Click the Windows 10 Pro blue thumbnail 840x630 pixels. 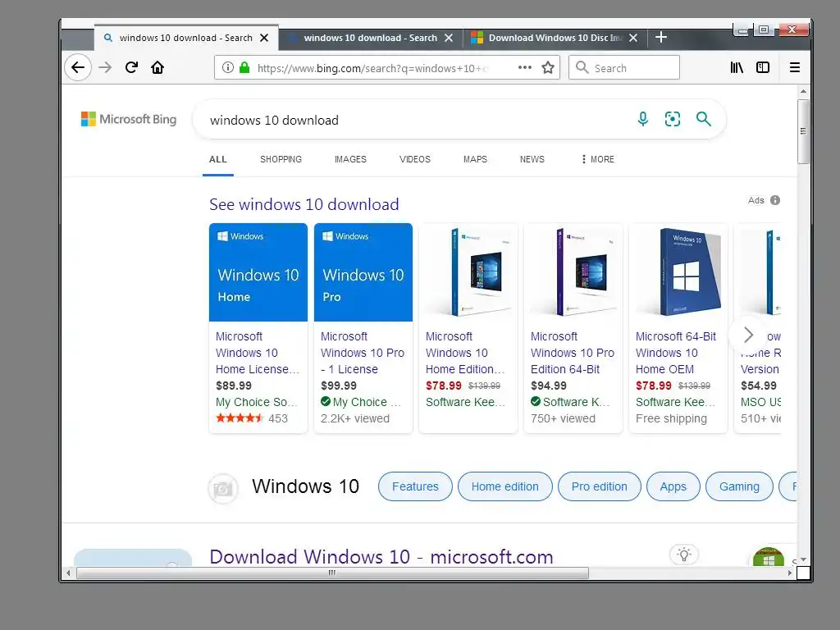point(363,272)
